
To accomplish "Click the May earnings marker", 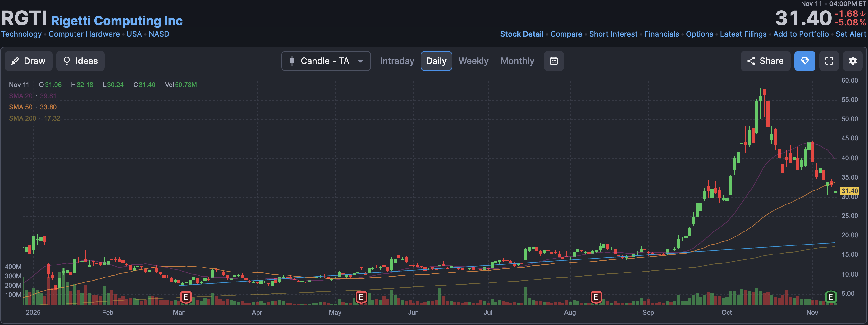I will pyautogui.click(x=361, y=297).
